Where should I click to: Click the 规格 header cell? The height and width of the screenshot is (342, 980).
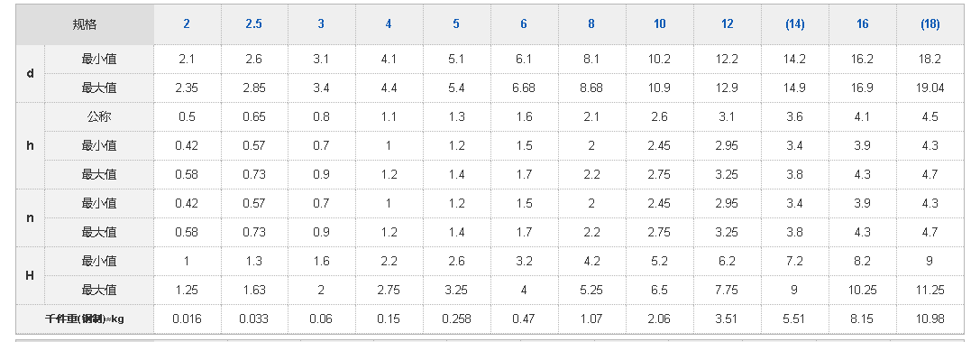point(85,24)
